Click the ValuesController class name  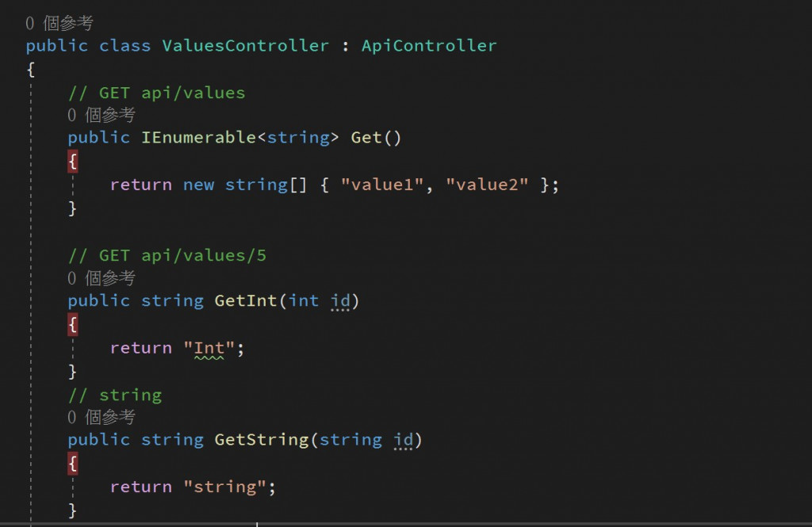point(246,45)
